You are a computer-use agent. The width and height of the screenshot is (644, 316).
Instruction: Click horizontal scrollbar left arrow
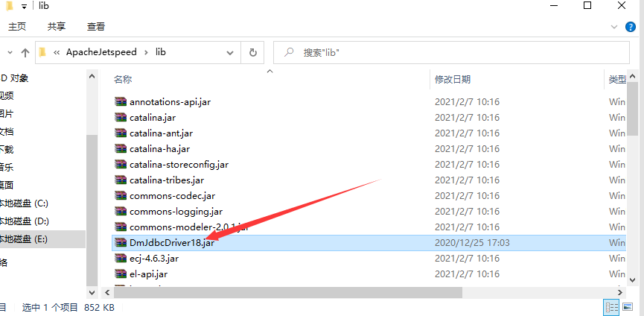pos(107,292)
